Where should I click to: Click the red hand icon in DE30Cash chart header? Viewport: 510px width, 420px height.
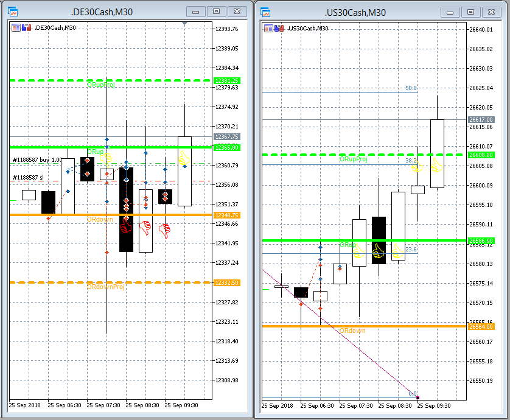coord(29,28)
